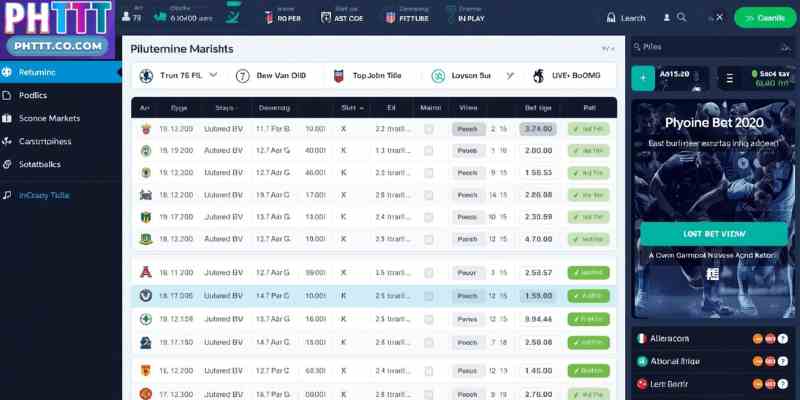Click the team badge in the 1.55.00 row

point(145,296)
